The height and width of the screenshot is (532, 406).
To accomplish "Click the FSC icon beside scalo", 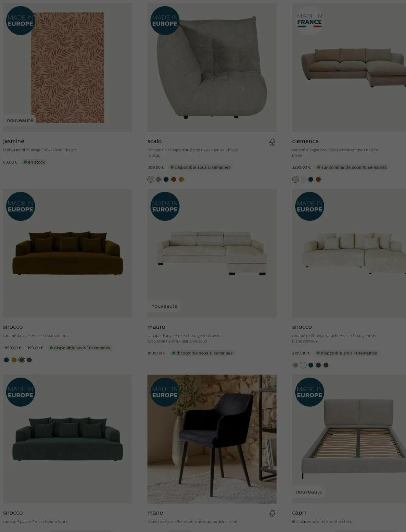I will 272,142.
